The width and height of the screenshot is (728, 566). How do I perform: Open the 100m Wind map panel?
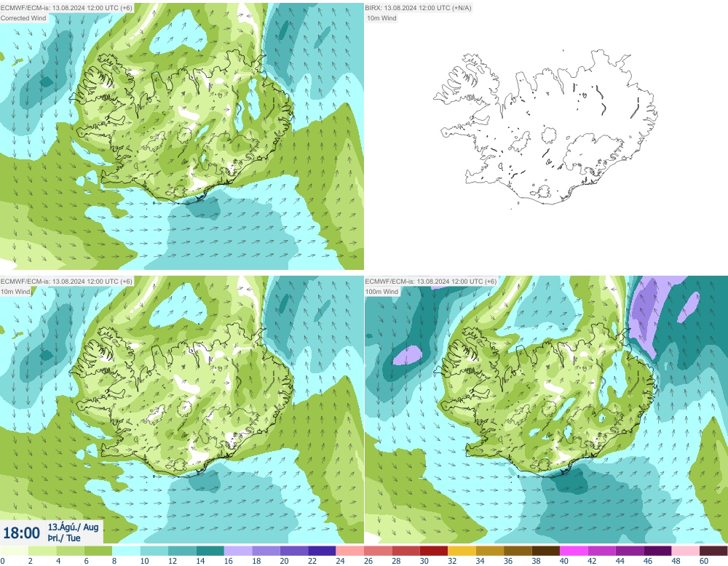tap(546, 410)
